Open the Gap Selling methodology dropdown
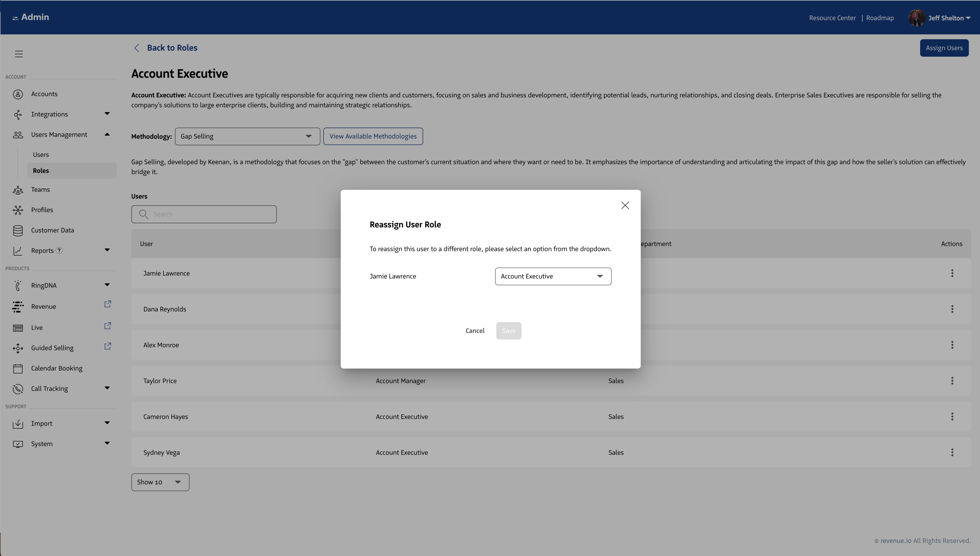This screenshot has height=556, width=980. point(247,136)
